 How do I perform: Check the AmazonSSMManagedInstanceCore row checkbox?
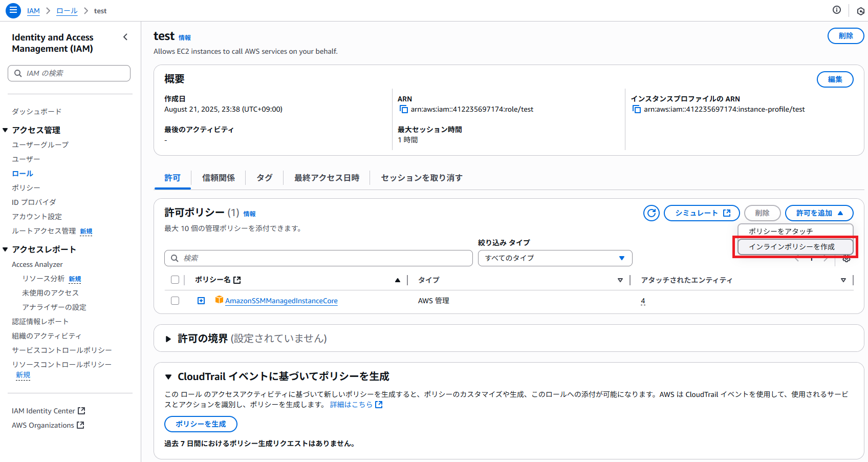(175, 301)
